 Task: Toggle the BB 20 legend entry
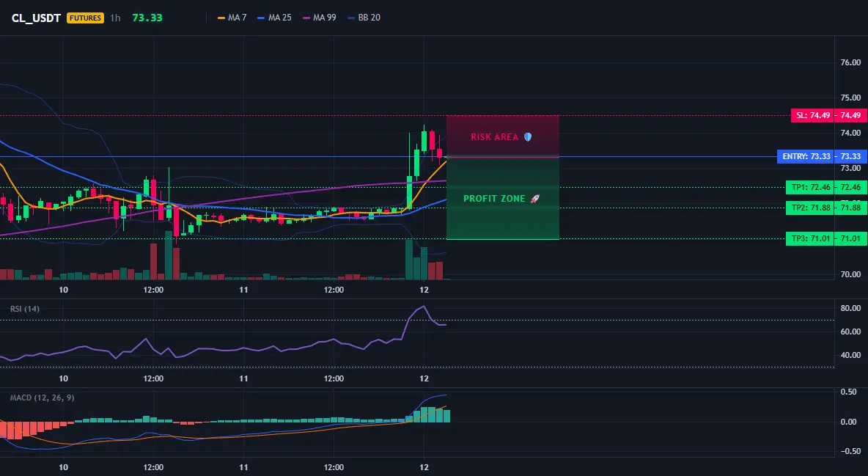(x=364, y=18)
